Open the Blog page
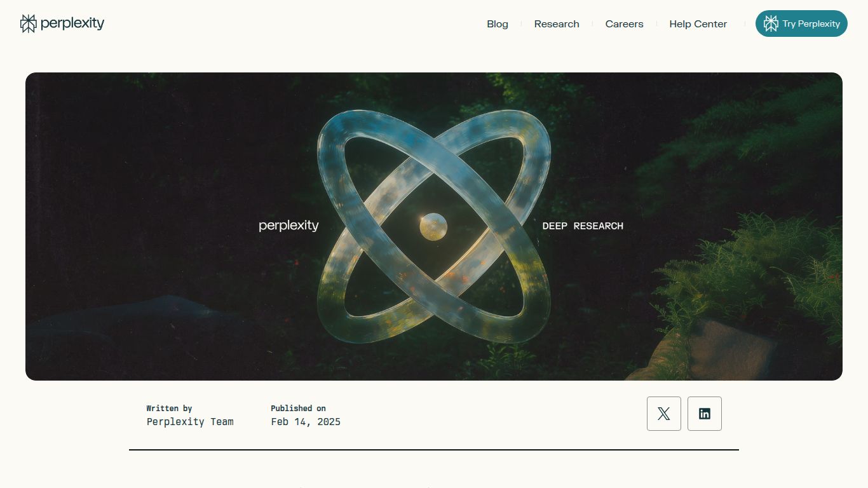This screenshot has width=868, height=488. 498,24
